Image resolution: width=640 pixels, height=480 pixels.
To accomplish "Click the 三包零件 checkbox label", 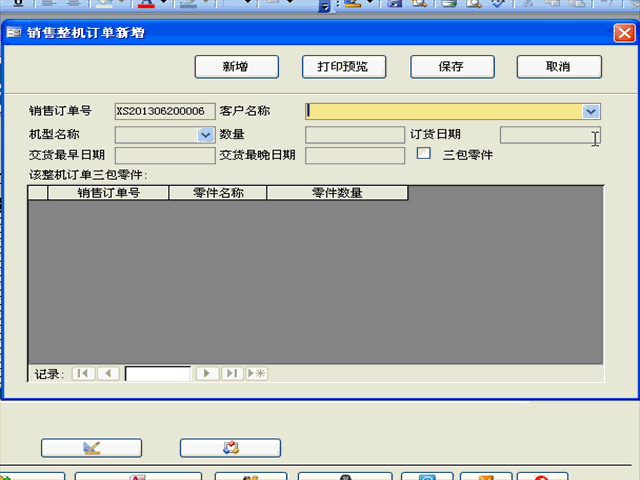I will (468, 155).
